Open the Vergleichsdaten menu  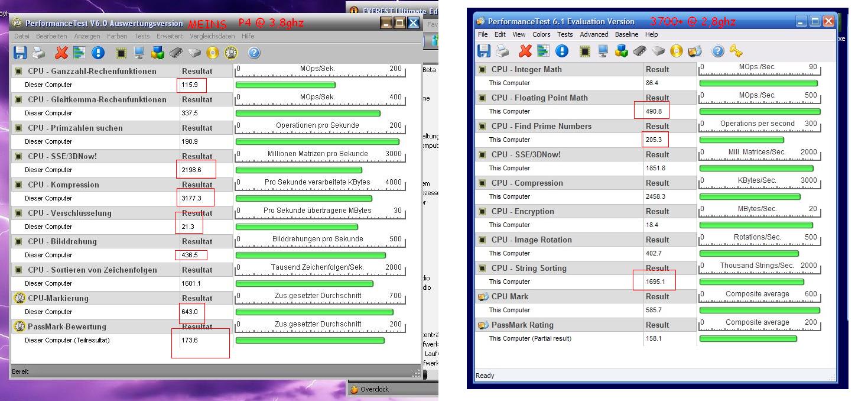tap(212, 36)
